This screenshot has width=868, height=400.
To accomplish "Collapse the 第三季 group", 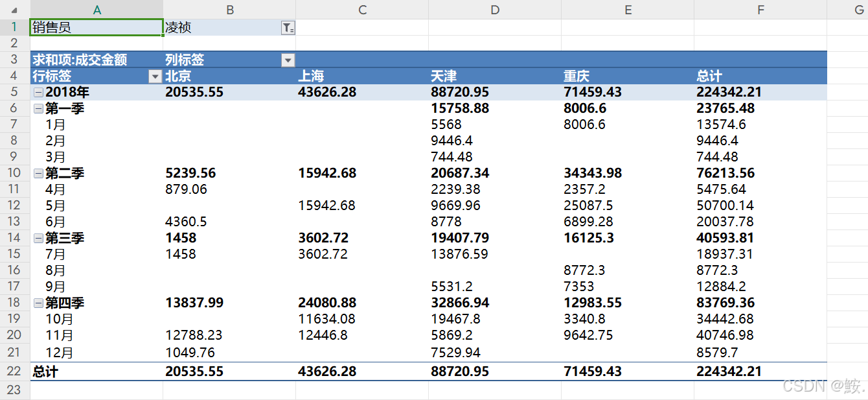I will click(39, 239).
